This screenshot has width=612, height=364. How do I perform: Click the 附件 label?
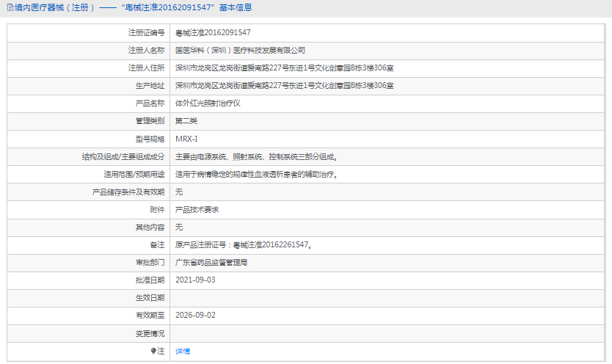157,210
